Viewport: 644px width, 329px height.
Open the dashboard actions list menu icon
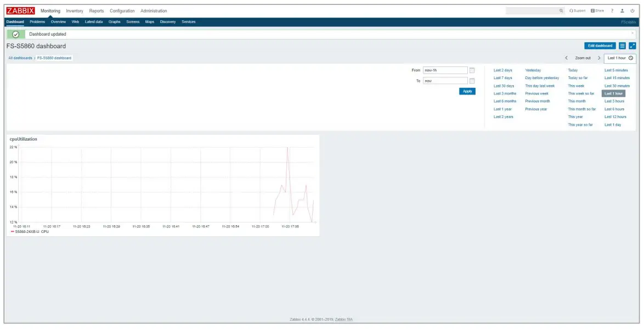[622, 46]
